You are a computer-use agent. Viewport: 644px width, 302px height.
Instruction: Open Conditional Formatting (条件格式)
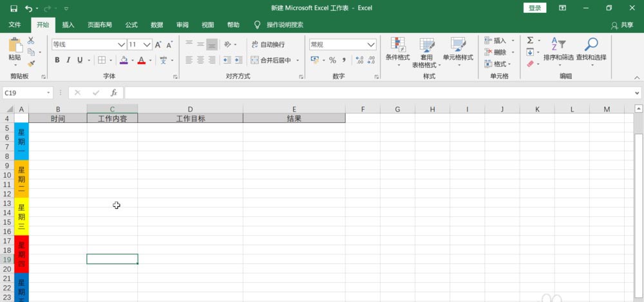397,52
